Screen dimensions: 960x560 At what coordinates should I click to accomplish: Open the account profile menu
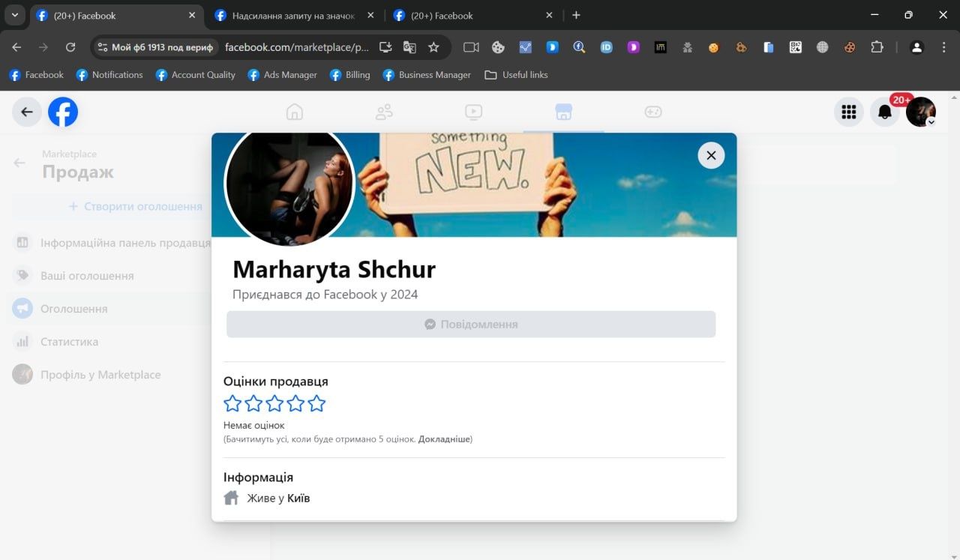(x=921, y=112)
